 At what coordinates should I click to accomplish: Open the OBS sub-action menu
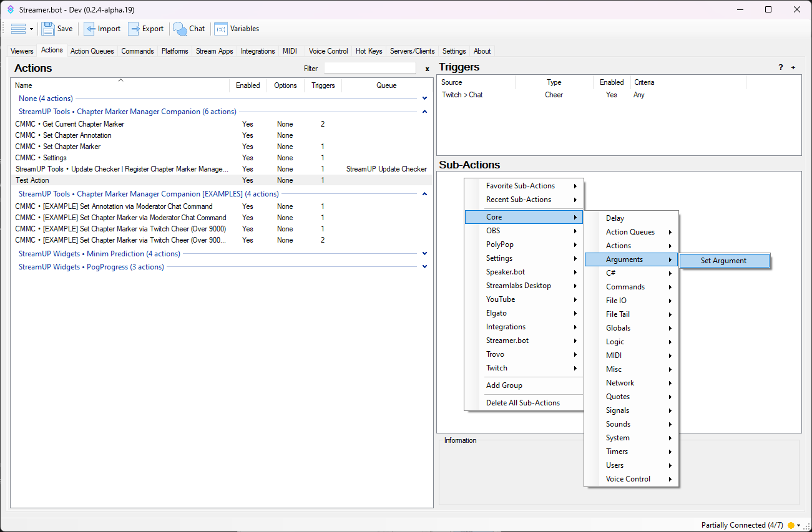tap(524, 231)
